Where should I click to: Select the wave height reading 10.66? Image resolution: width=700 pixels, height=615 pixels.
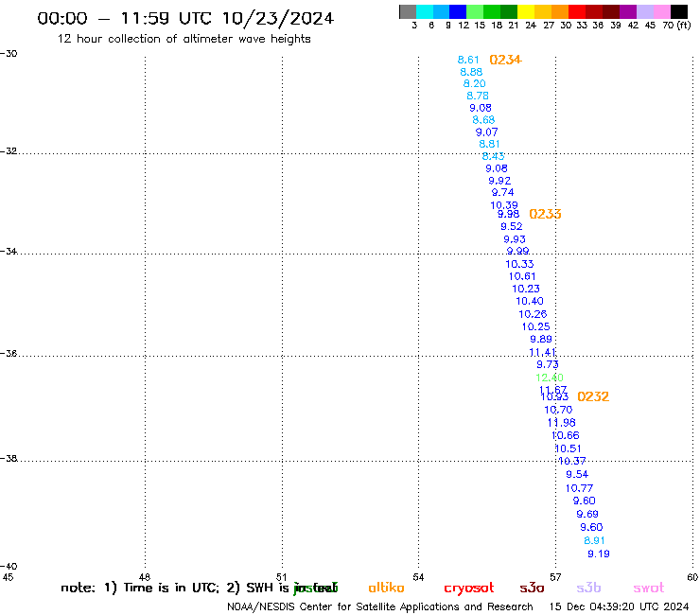pyautogui.click(x=566, y=435)
